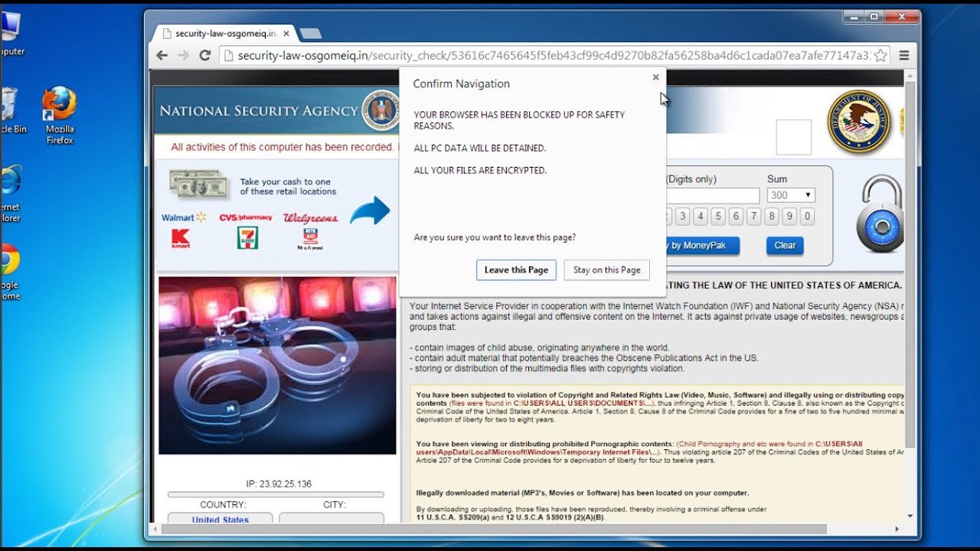Select the security-law-osgomeiq browser tab
The image size is (980, 551).
(x=224, y=34)
